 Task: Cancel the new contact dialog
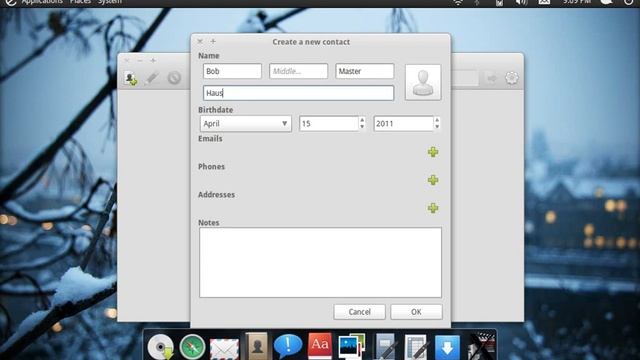pos(359,312)
